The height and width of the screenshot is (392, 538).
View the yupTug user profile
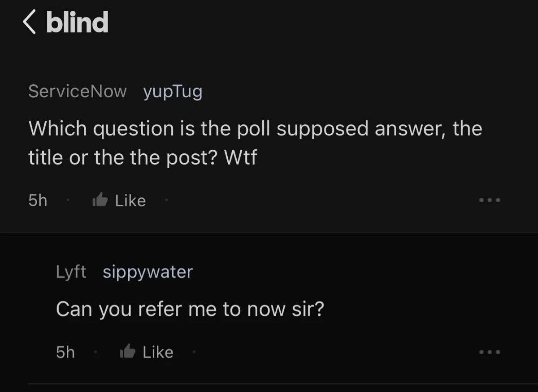(x=173, y=92)
